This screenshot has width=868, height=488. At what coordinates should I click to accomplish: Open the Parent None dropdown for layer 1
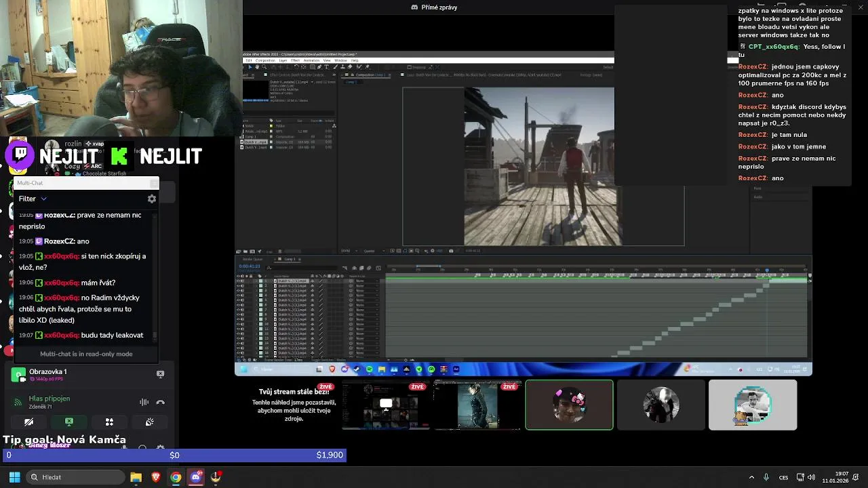pyautogui.click(x=366, y=281)
